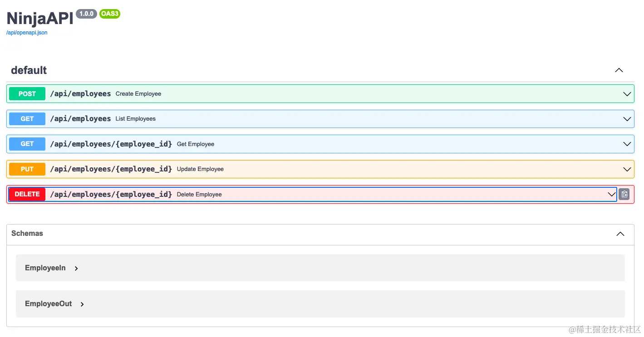This screenshot has height=337, width=644.
Task: Expand the Update Employee row chevron
Action: 627,169
